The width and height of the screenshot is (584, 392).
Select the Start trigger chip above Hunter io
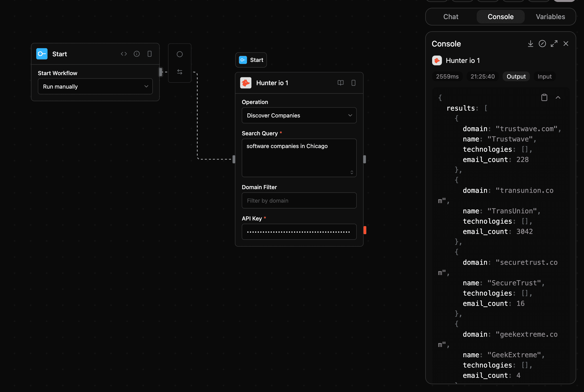pos(251,60)
